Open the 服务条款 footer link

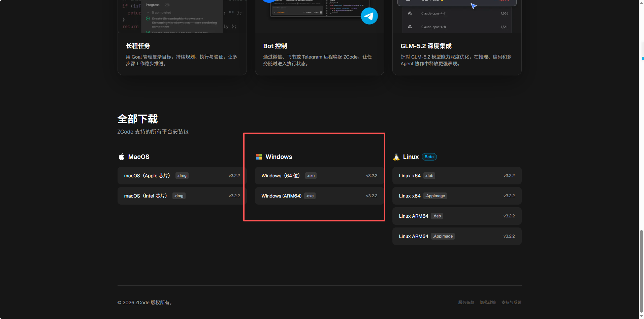coord(466,303)
